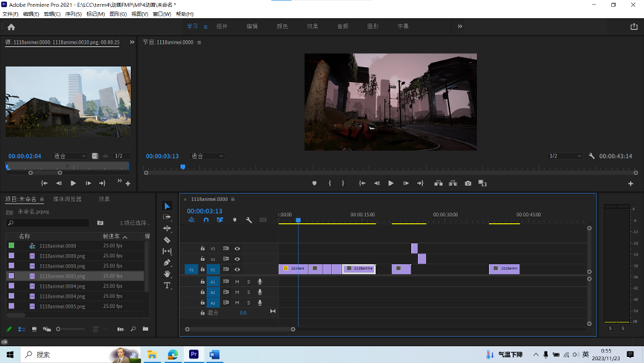Open the 媒体浏览器 panel tab
644x363 pixels.
pos(67,199)
